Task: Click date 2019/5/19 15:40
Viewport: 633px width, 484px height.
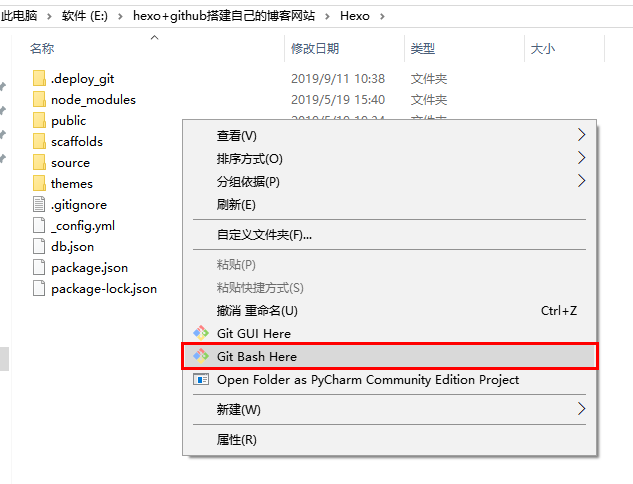Action: coord(338,100)
